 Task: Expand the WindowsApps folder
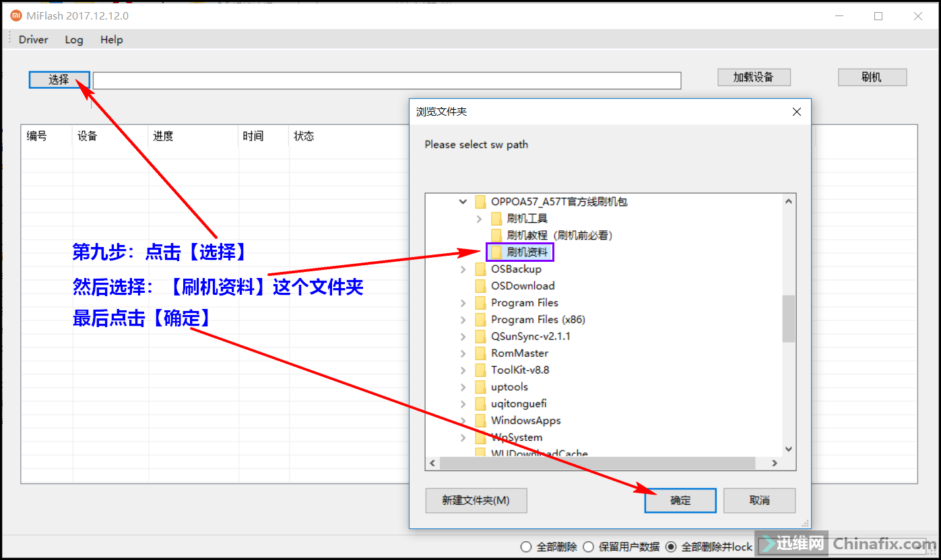point(463,421)
